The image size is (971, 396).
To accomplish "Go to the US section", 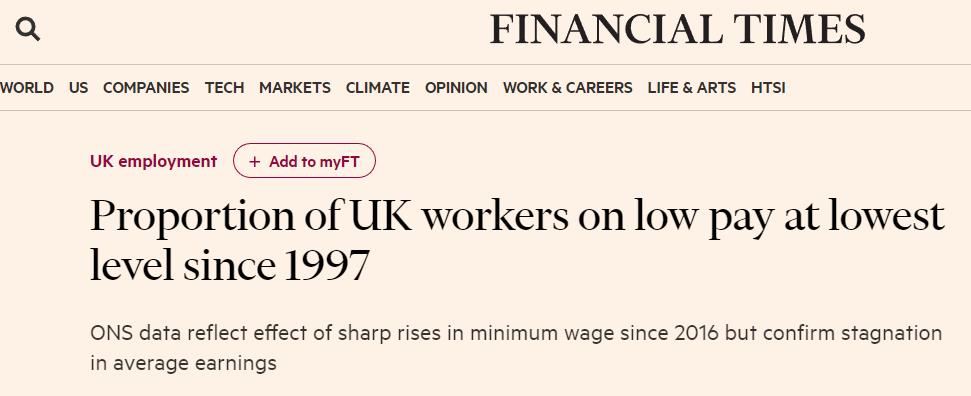I will click(x=79, y=88).
